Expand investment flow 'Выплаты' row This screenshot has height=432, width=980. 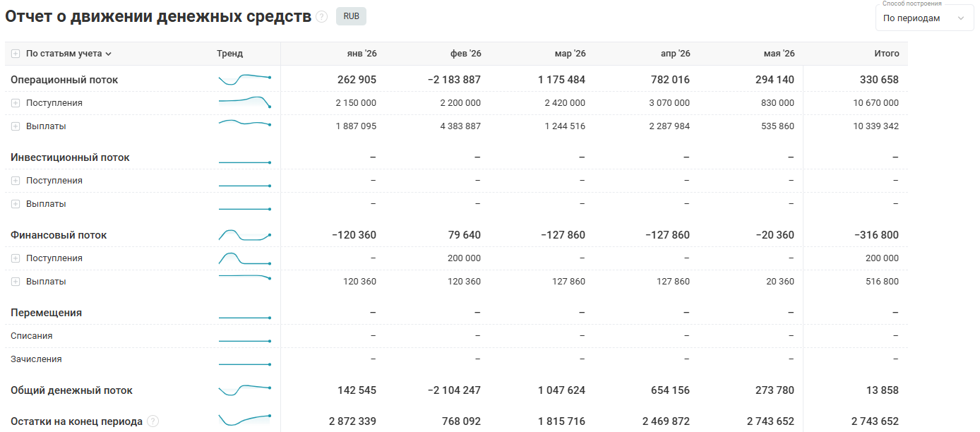point(16,204)
